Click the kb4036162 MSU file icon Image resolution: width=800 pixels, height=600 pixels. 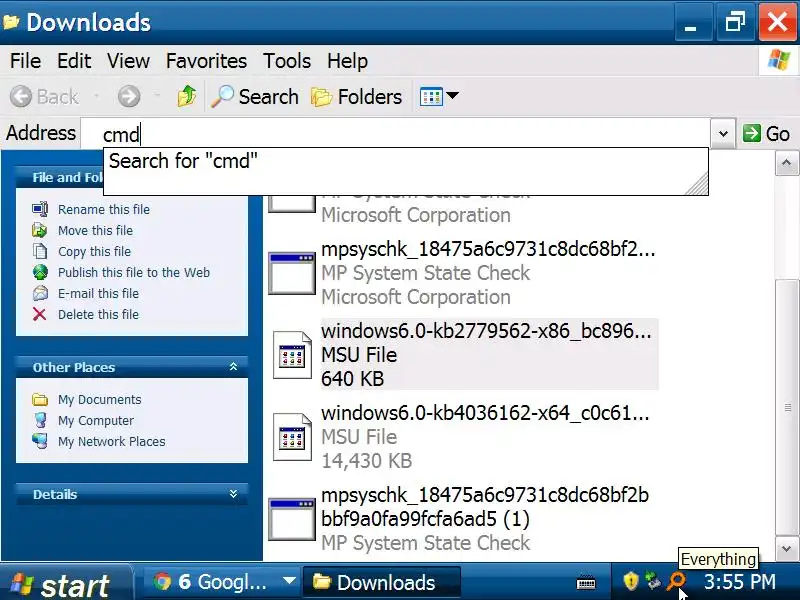tap(292, 437)
